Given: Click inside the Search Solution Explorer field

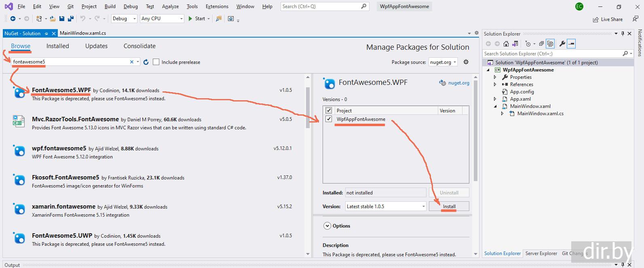Looking at the screenshot, I should [x=552, y=53].
